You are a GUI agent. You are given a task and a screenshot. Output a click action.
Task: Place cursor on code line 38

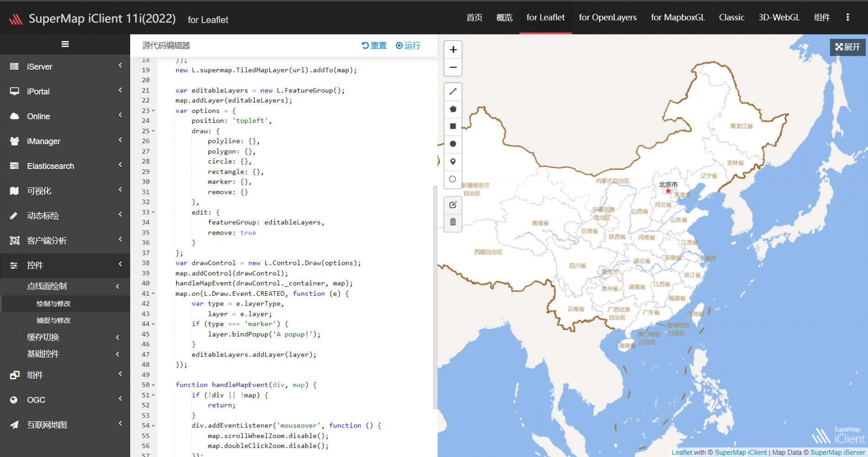click(x=268, y=263)
